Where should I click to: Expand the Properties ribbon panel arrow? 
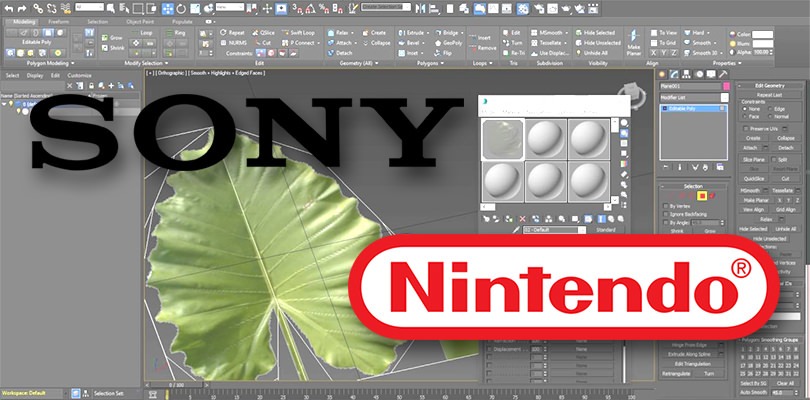[740, 63]
